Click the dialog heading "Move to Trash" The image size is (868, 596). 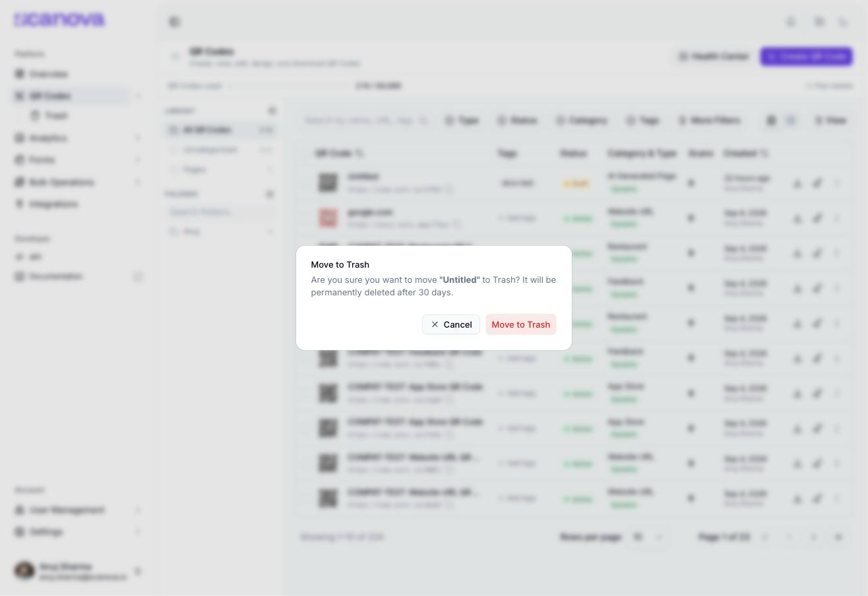coord(340,264)
